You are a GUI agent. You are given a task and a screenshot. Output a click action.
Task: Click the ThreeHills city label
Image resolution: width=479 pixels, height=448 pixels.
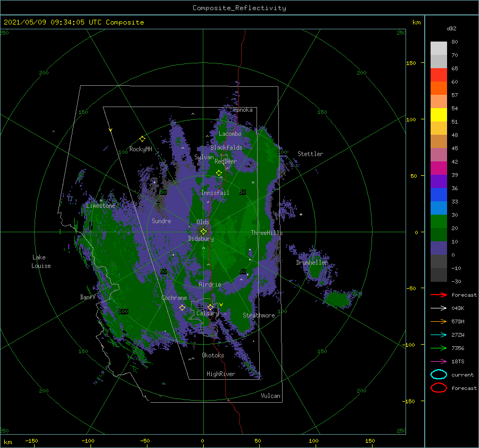[x=267, y=233]
